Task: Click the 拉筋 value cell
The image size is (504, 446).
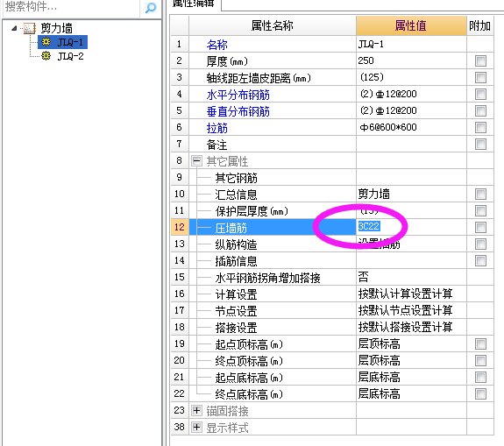Action: (x=411, y=128)
